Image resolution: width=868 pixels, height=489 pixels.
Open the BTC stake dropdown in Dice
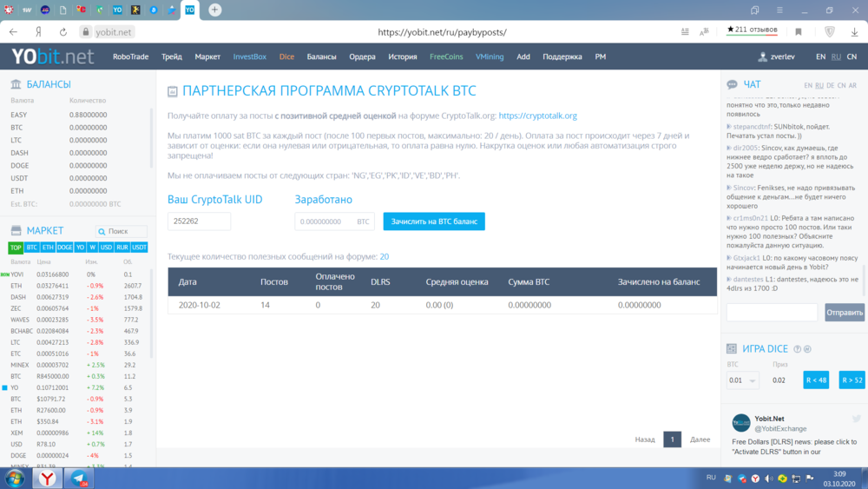pos(743,380)
